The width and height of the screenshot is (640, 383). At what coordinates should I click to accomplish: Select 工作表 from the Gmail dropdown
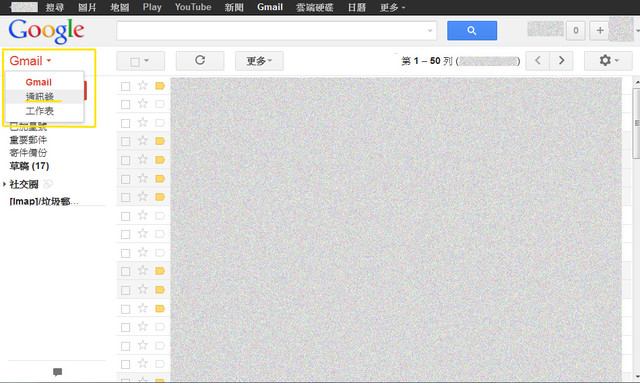click(40, 111)
